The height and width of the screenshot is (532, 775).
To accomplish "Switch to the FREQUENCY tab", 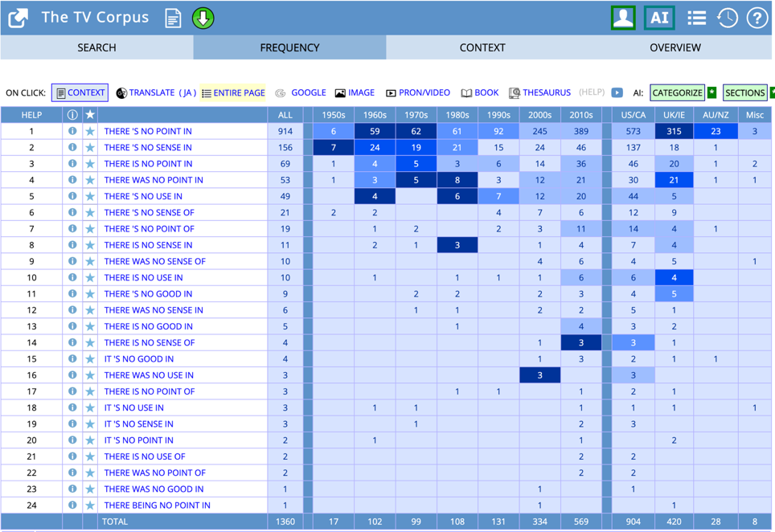I will [289, 47].
